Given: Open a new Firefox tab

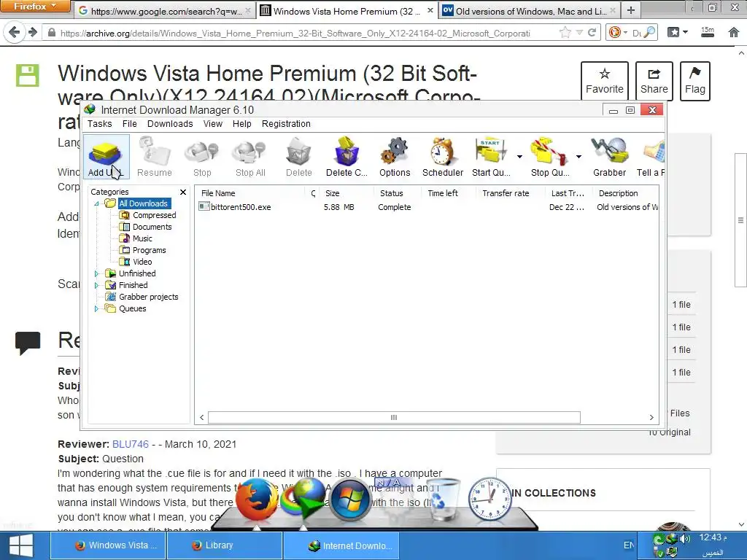Looking at the screenshot, I should [631, 10].
